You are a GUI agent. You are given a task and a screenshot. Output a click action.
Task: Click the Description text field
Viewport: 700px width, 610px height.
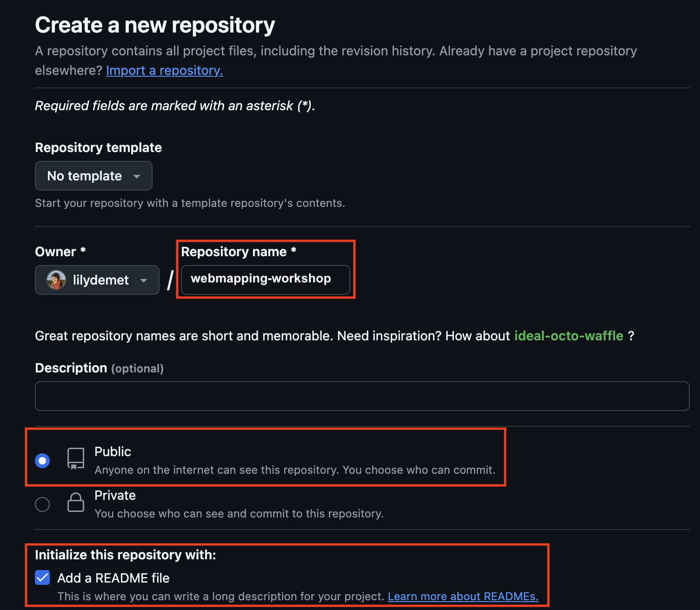coord(362,396)
